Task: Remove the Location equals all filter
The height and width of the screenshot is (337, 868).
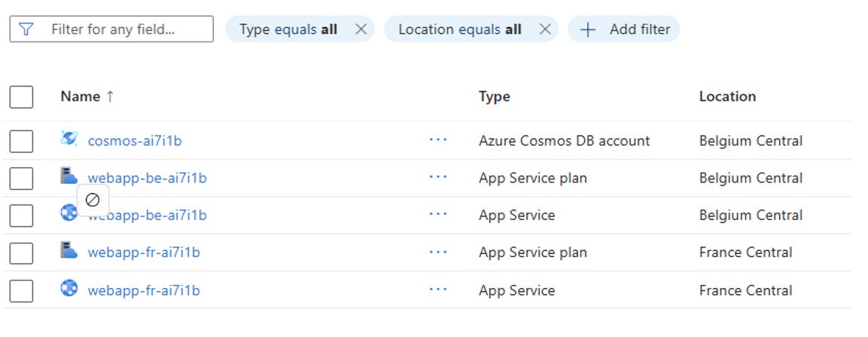Action: pos(545,29)
